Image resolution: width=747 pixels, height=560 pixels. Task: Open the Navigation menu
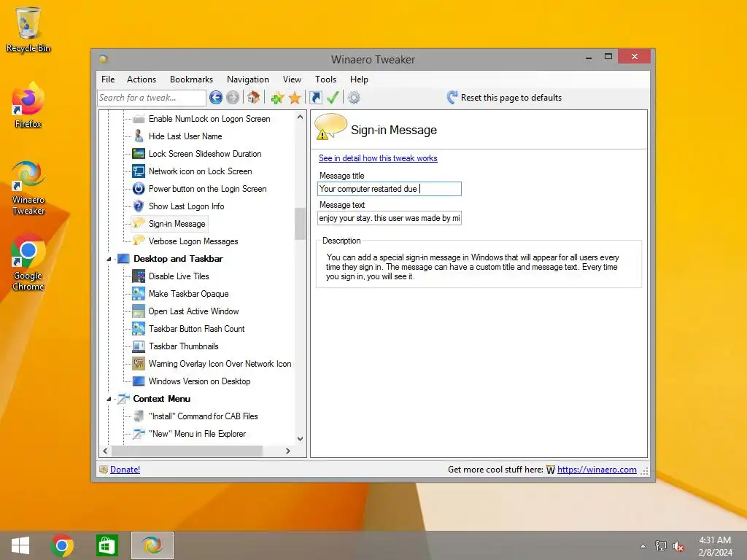248,79
